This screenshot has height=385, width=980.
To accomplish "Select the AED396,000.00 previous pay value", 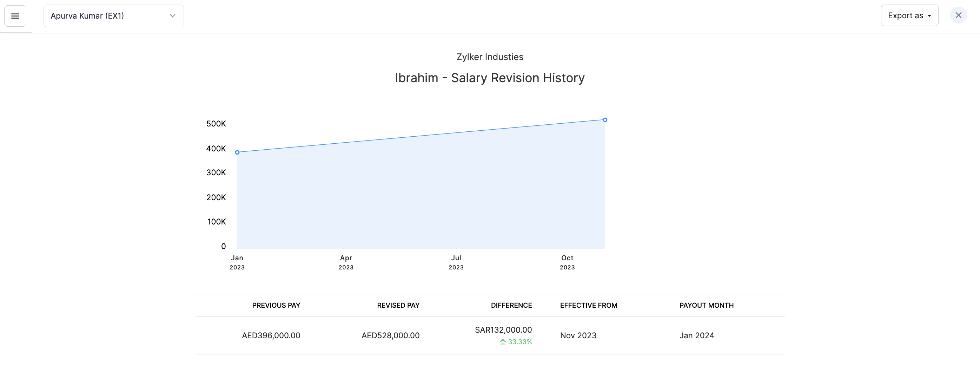I will (x=271, y=335).
